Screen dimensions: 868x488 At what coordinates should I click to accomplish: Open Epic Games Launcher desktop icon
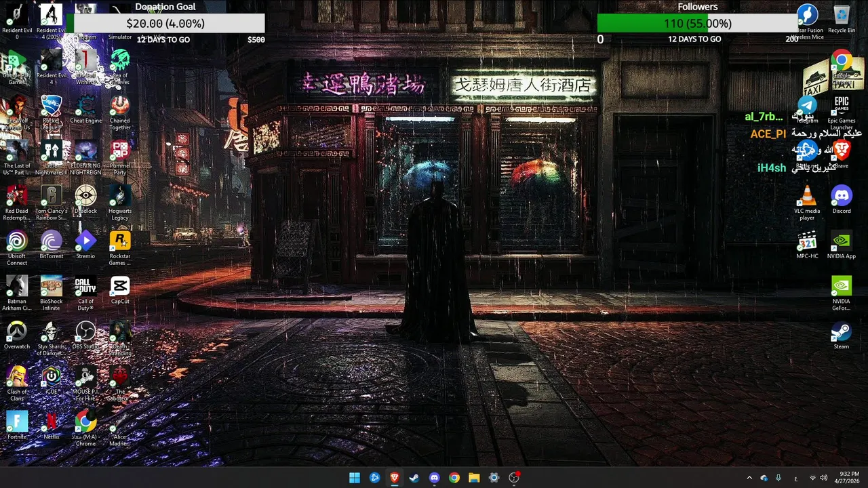(842, 112)
